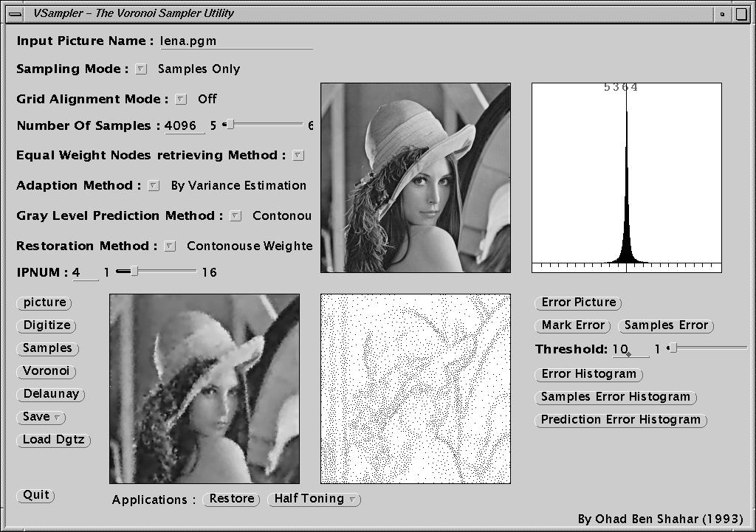Click the 'Off' grid alignment value
Viewport: 756px width, 532px height.
click(207, 100)
